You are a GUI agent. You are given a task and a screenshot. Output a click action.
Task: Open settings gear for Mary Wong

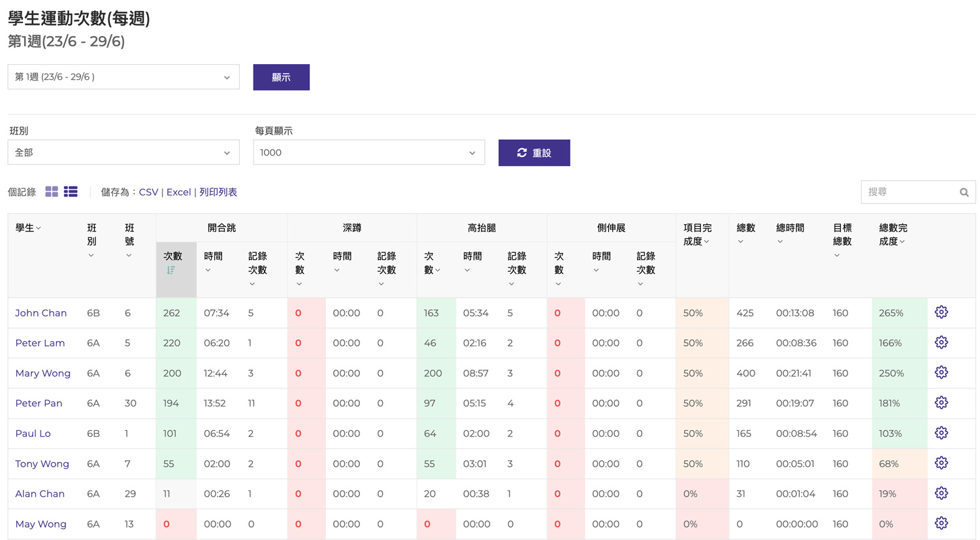click(x=941, y=373)
